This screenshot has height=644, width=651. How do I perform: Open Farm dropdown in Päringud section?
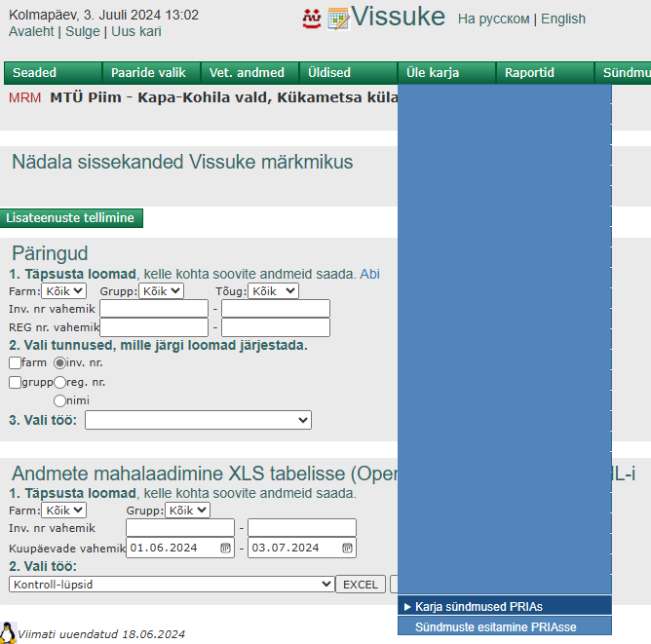[x=64, y=291]
